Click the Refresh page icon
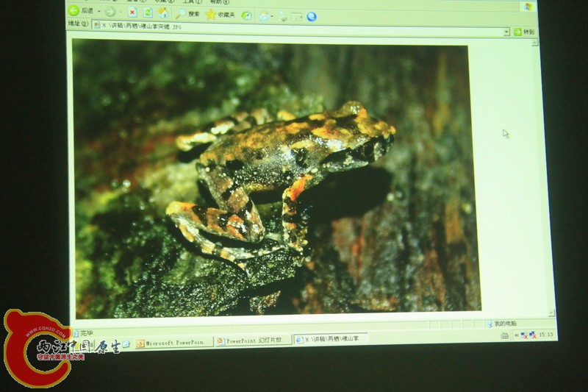 pos(148,13)
